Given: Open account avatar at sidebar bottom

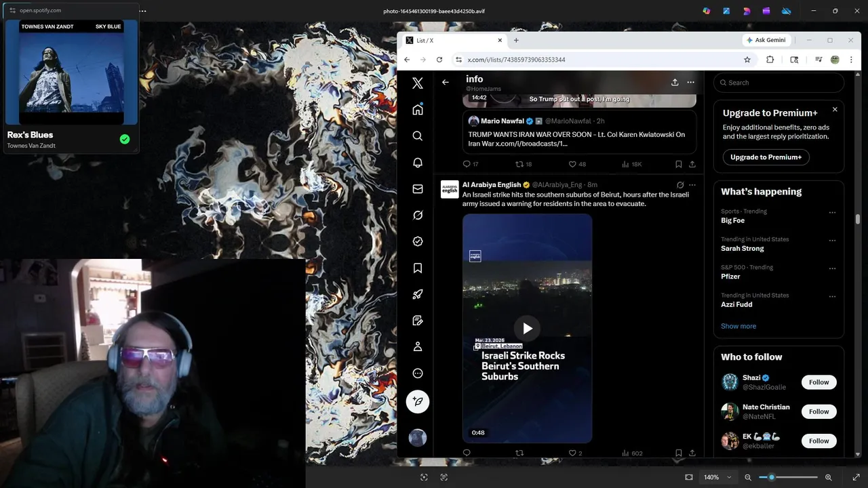Looking at the screenshot, I should (x=418, y=437).
